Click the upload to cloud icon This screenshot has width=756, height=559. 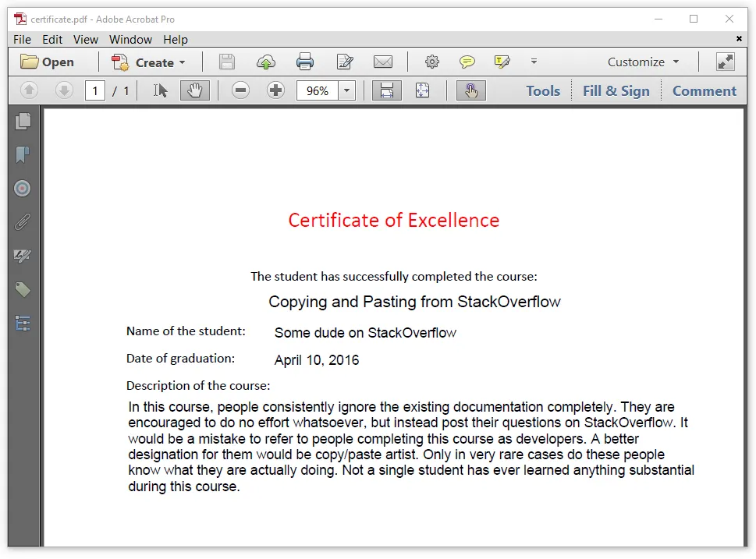pyautogui.click(x=266, y=62)
